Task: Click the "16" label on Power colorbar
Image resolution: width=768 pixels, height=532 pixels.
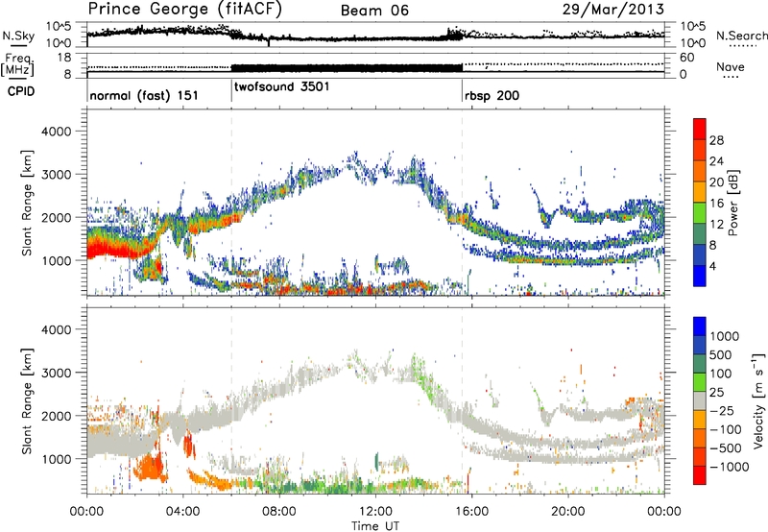Action: tap(716, 204)
